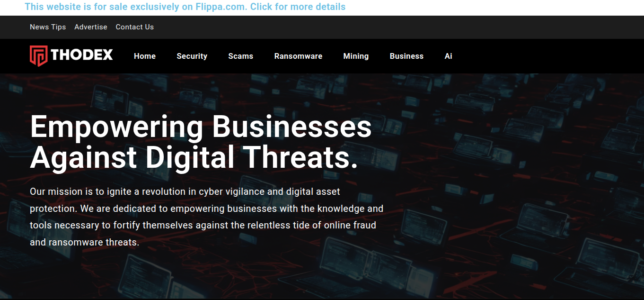Click the laptops hero background image

[511, 190]
